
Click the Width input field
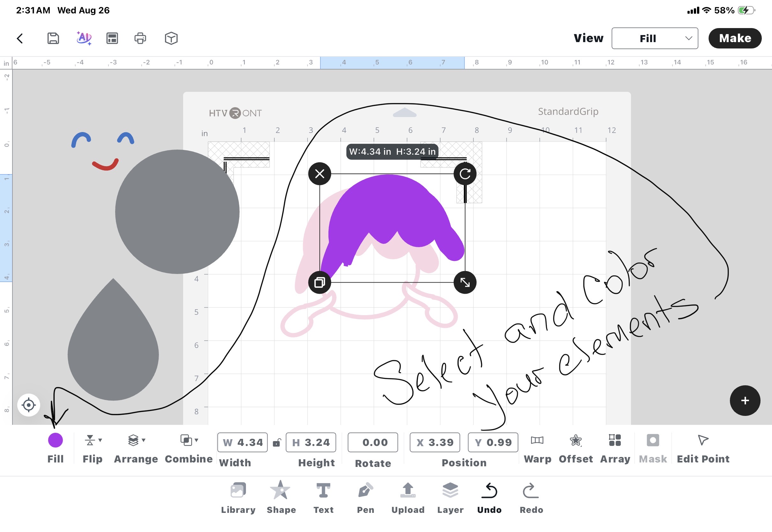(x=242, y=442)
